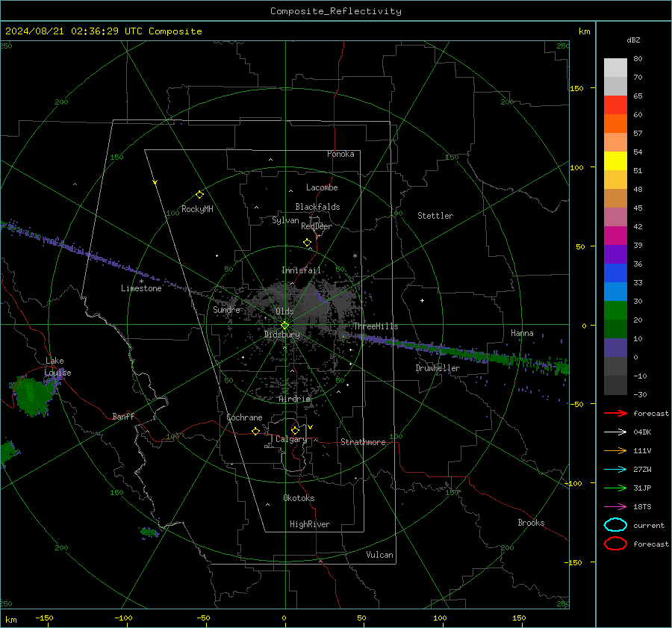
Task: Click the Banff town label
Action: (123, 416)
